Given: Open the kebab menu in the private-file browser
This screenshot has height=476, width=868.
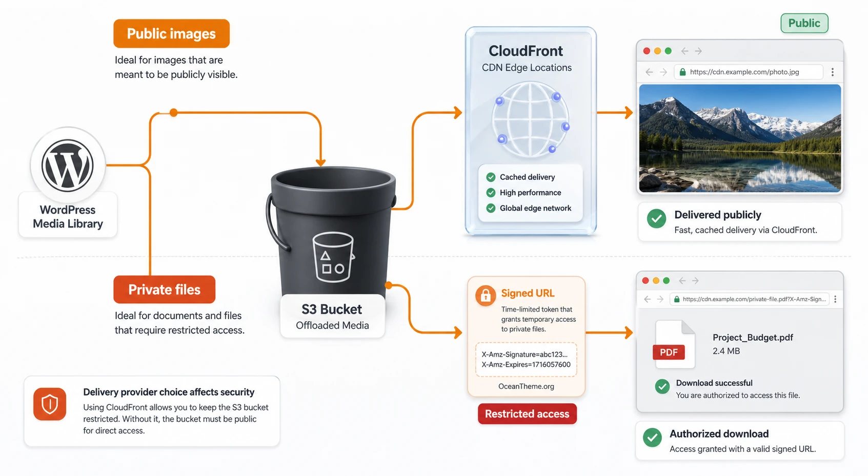Looking at the screenshot, I should click(835, 299).
